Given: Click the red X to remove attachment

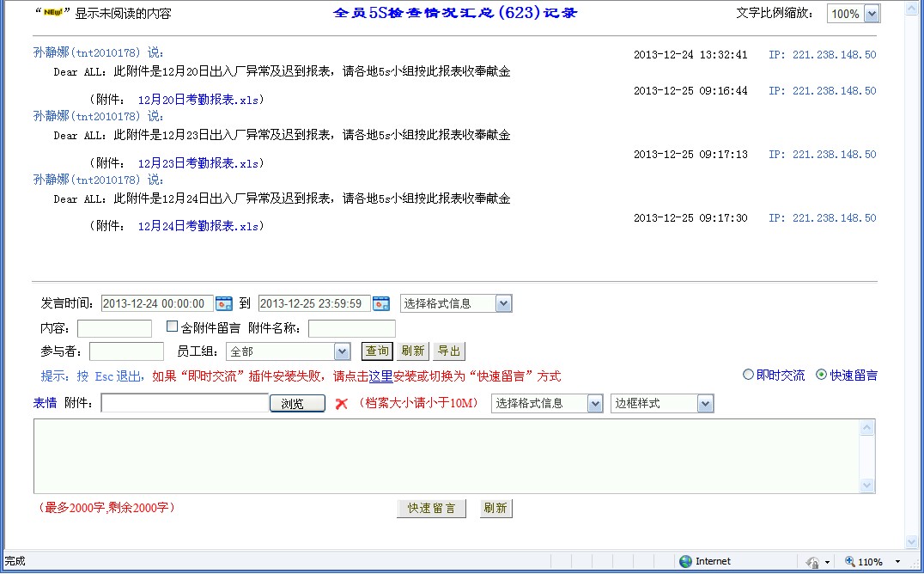Looking at the screenshot, I should [341, 404].
